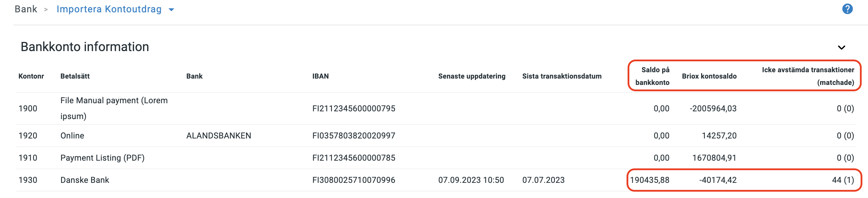Click the Importera Kontoutdrag breadcrumb link
868x198 pixels.
tap(109, 9)
